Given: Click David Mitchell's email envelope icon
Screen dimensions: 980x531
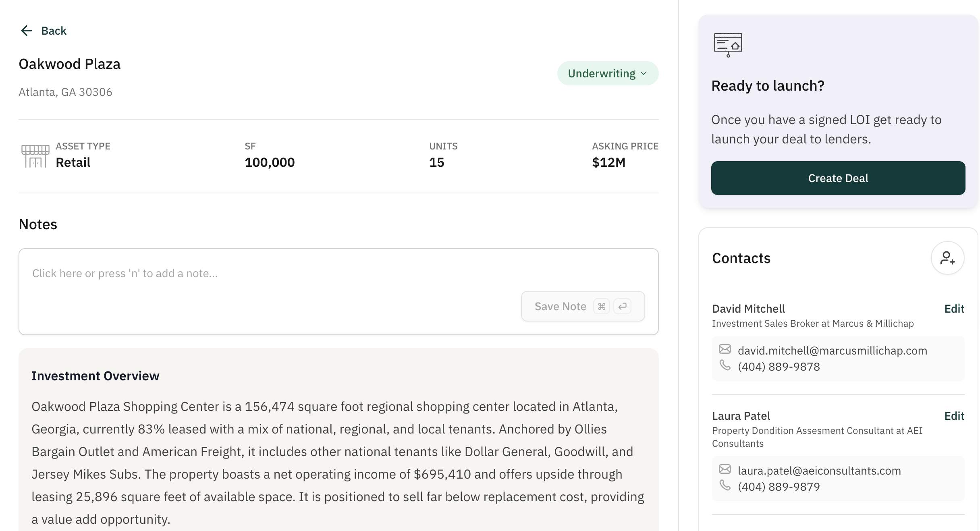Looking at the screenshot, I should tap(725, 349).
